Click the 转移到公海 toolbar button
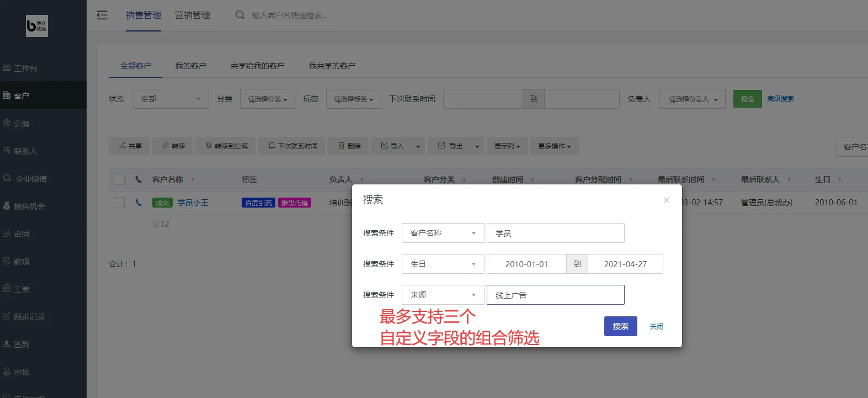 [x=226, y=146]
